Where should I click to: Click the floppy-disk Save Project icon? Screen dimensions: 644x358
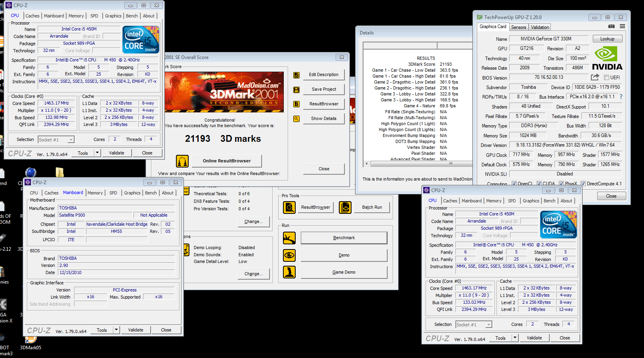tap(296, 90)
